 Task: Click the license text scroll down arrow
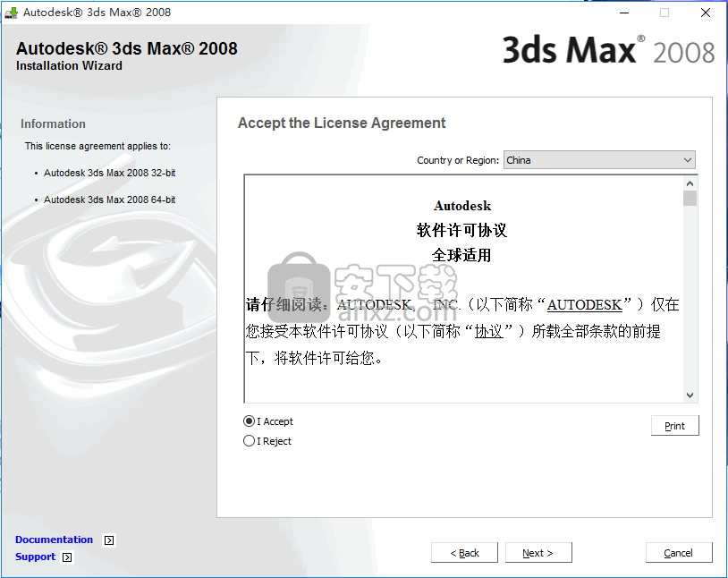690,395
